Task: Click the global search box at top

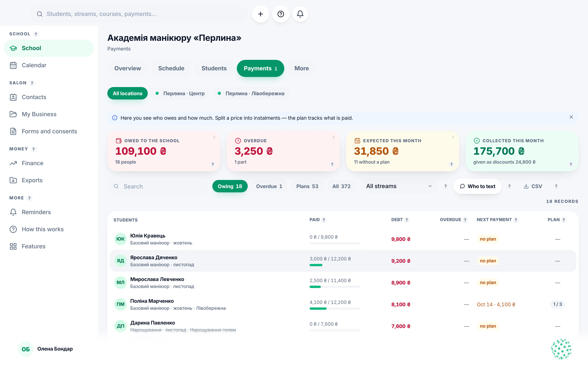Action: tap(139, 14)
